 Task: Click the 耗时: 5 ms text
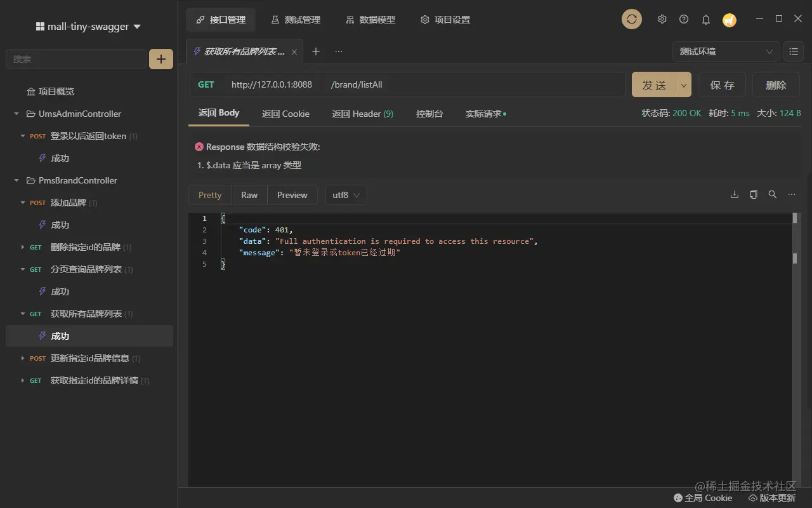pos(729,113)
